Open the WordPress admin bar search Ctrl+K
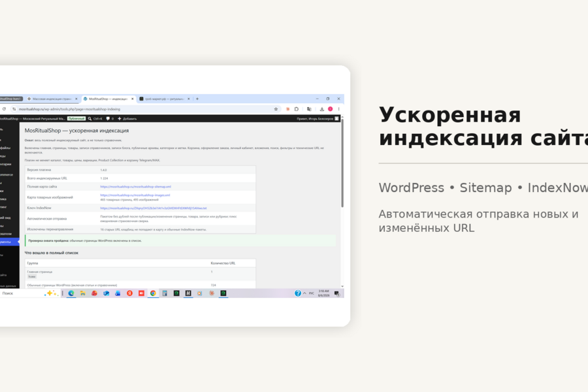The height and width of the screenshot is (392, 588). [95, 118]
